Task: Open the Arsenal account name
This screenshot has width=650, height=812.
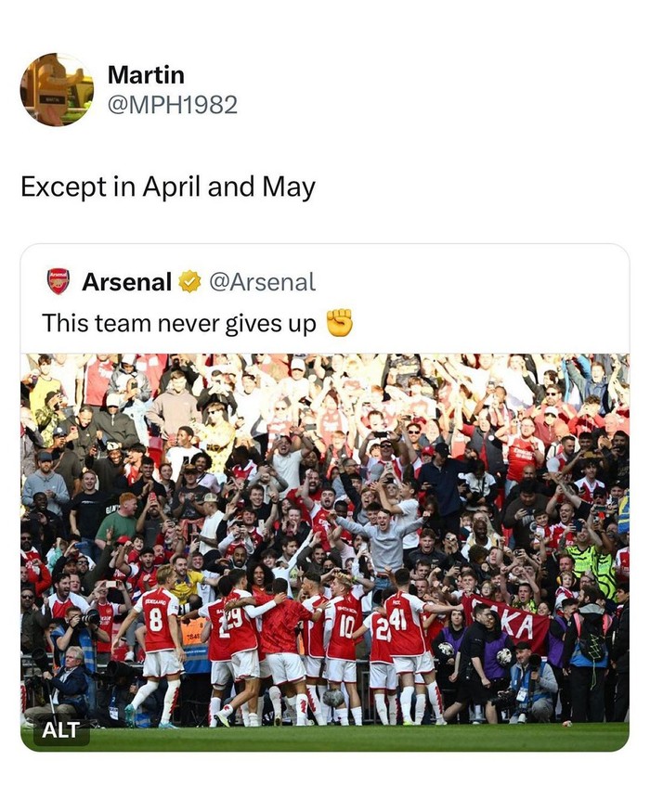Action: [x=126, y=281]
